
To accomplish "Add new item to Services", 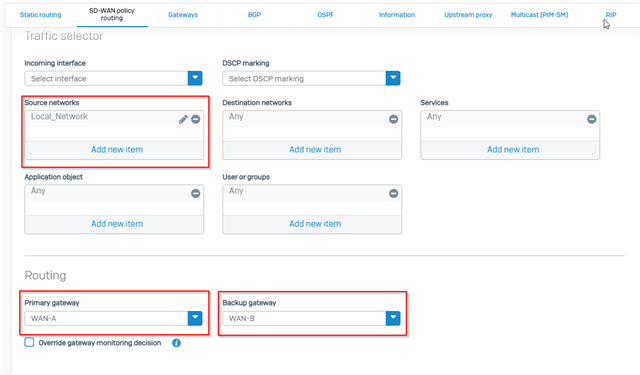I will [x=513, y=150].
